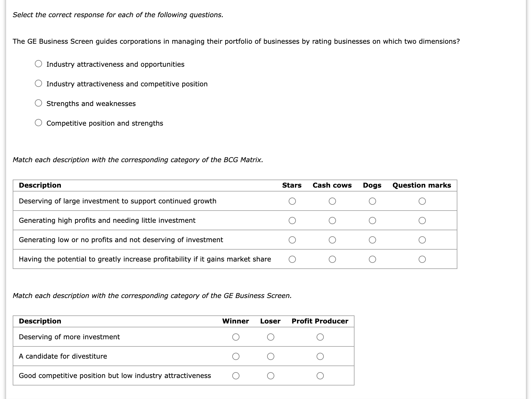Choose Profit Producer for "Good competitive position" row
Screen dimensions: 532x399
pyautogui.click(x=320, y=375)
